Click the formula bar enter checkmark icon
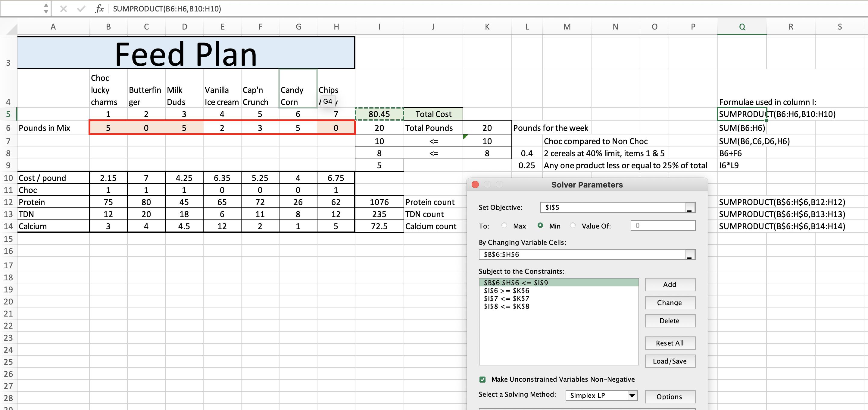The width and height of the screenshot is (868, 410). coord(81,9)
